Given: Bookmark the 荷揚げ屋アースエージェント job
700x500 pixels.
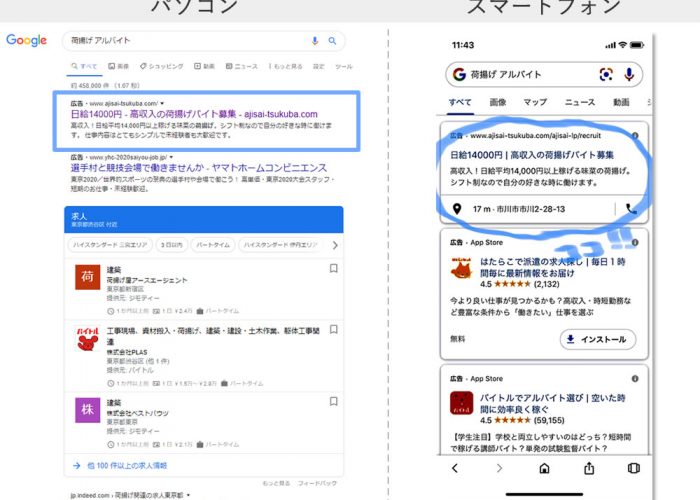Looking at the screenshot, I should pos(333,268).
